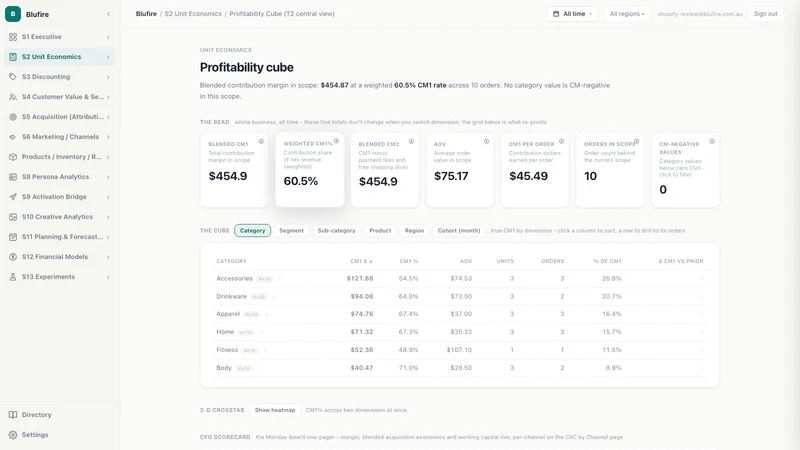Click info icon on CM-Negative Values card
Screen dimensions: 800x450
(x=712, y=141)
